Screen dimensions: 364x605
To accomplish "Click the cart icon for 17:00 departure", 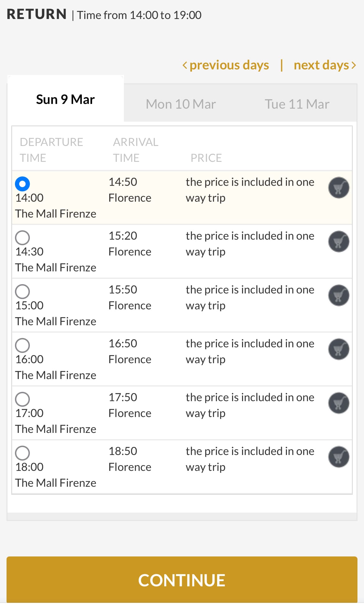I will pyautogui.click(x=338, y=403).
